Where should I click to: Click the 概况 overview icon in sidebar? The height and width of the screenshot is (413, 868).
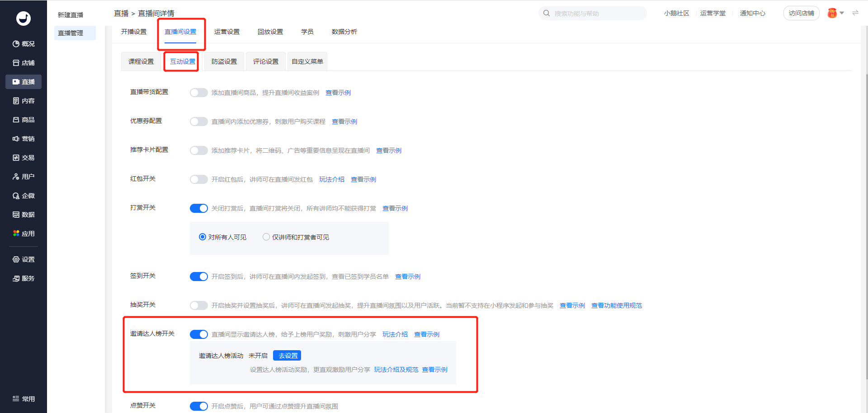click(x=16, y=44)
